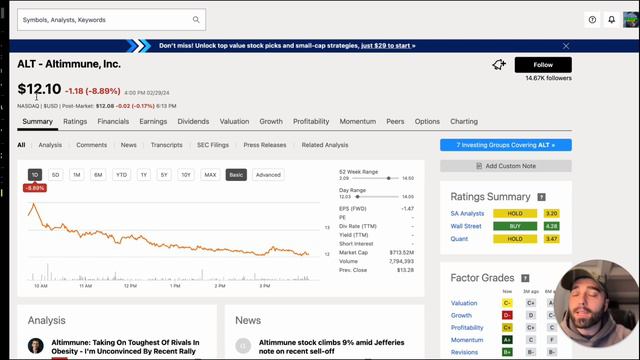
Task: Open the help question mark icon
Action: tap(592, 20)
